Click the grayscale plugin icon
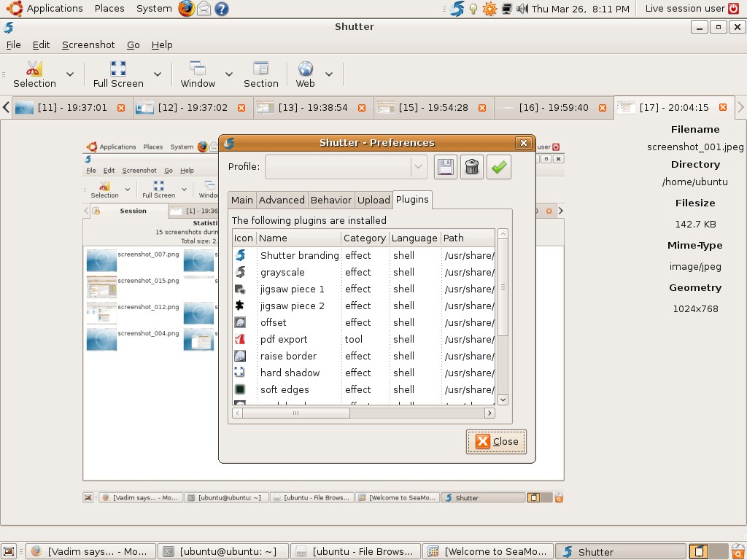 pos(240,272)
